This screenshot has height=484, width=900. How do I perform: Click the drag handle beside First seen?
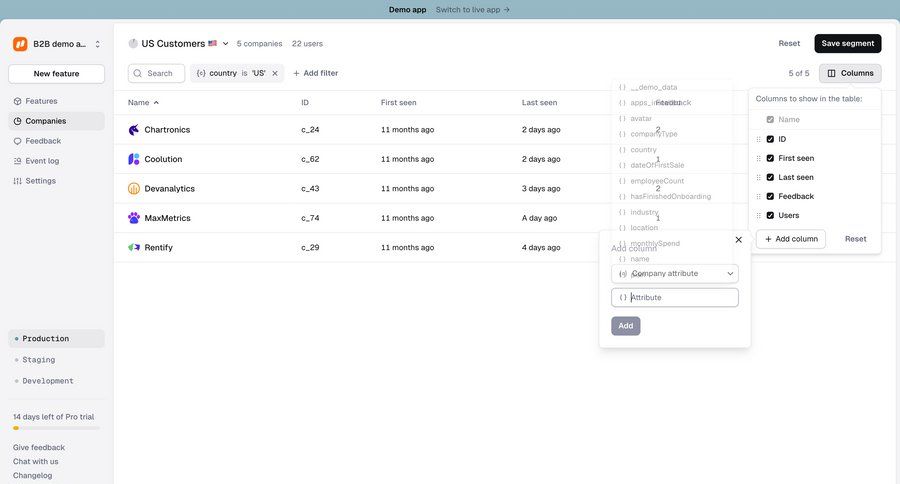[x=758, y=158]
